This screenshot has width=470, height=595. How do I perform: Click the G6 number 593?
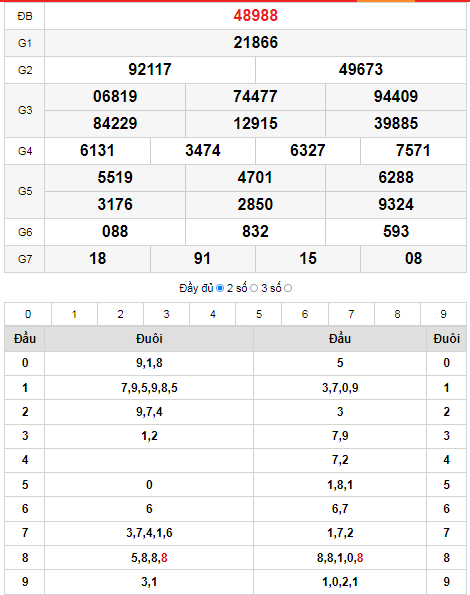396,231
